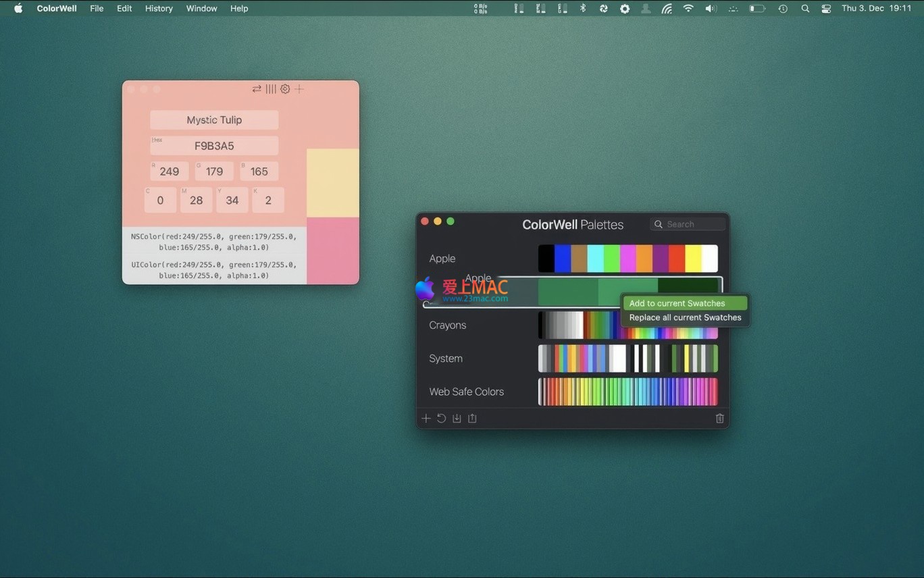Delete palette using the trash icon
This screenshot has width=924, height=578.
(719, 419)
